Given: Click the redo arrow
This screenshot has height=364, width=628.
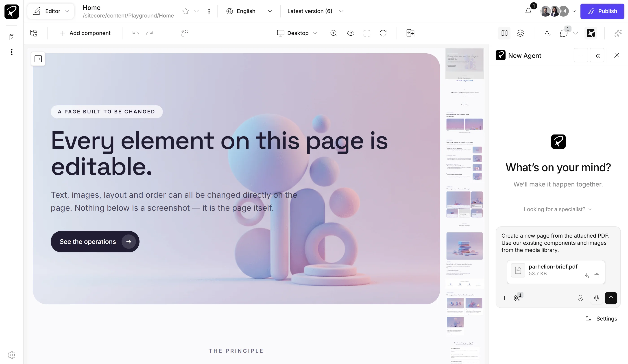Looking at the screenshot, I should tap(150, 33).
